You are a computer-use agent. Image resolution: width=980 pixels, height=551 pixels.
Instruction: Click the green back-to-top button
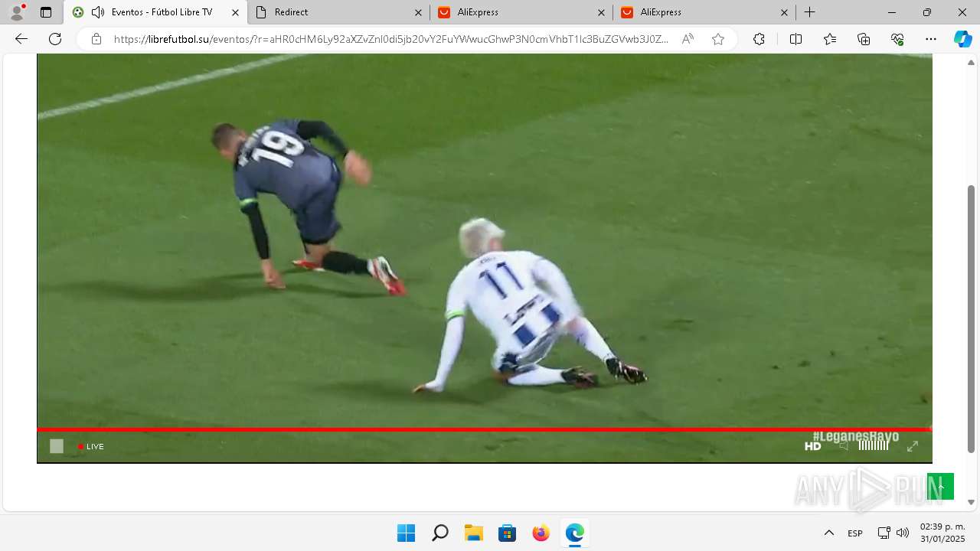click(941, 487)
